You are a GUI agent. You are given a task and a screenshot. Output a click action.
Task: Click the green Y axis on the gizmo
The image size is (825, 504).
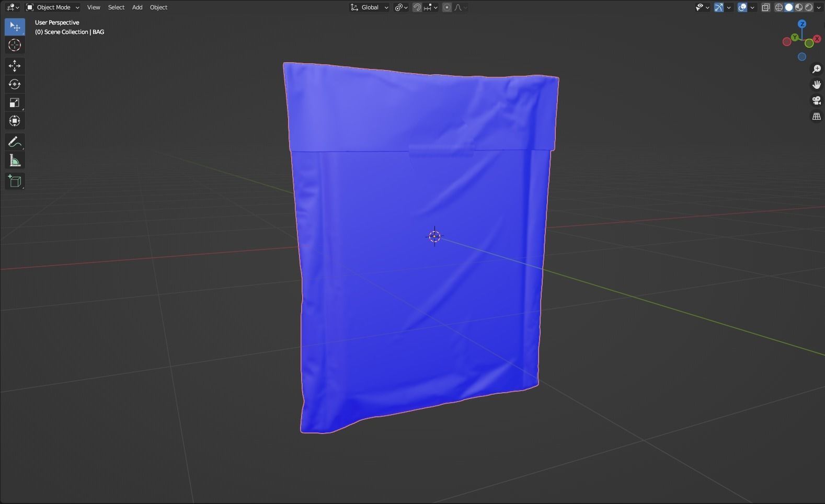[795, 37]
